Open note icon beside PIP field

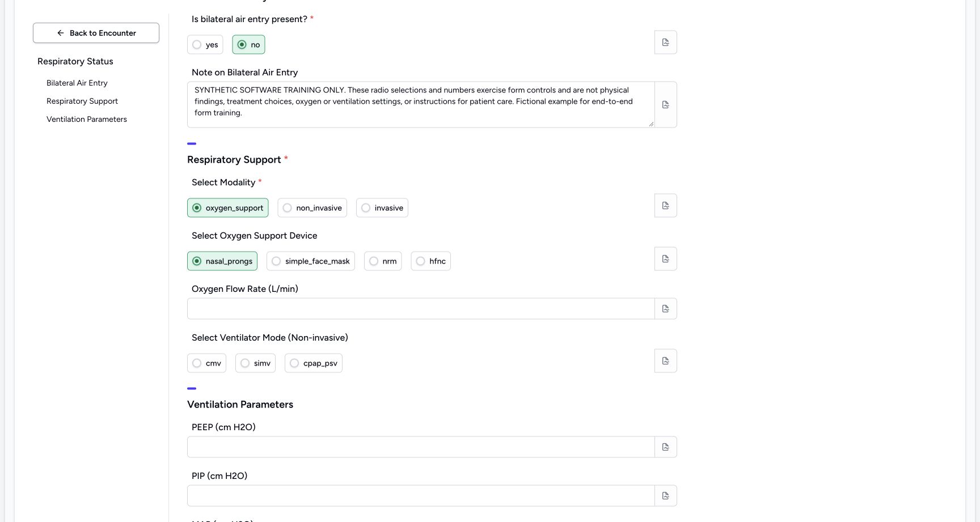click(665, 496)
